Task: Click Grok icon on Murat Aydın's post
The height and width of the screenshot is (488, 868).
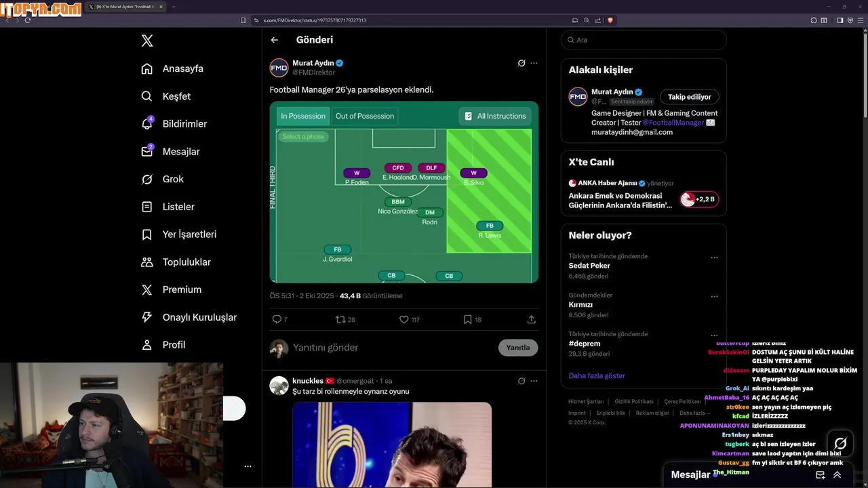Action: [x=521, y=63]
